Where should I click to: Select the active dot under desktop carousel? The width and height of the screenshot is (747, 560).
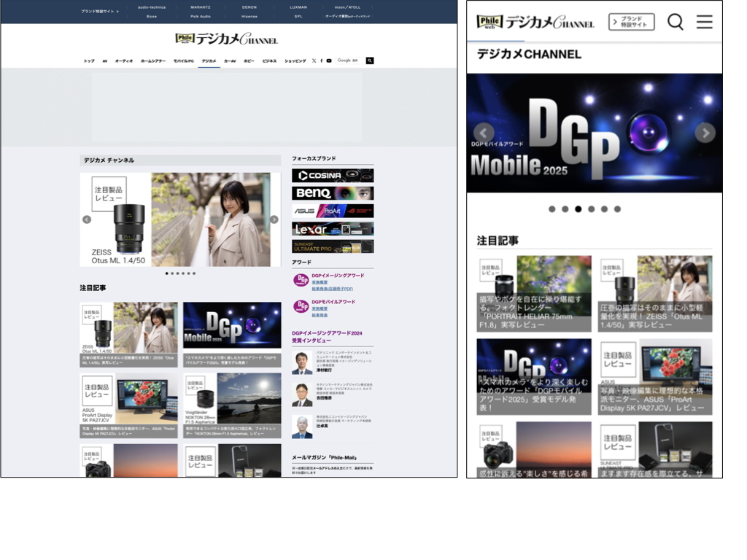167,273
